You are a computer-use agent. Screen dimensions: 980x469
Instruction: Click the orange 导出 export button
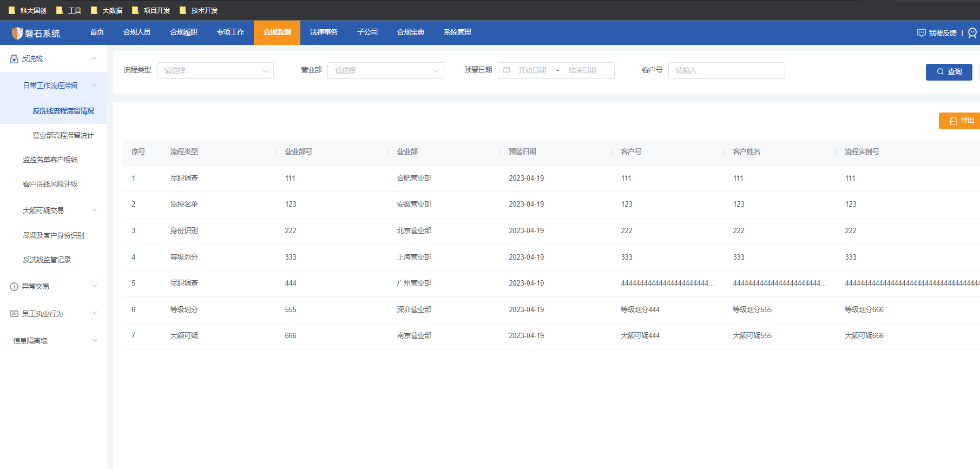pos(959,121)
